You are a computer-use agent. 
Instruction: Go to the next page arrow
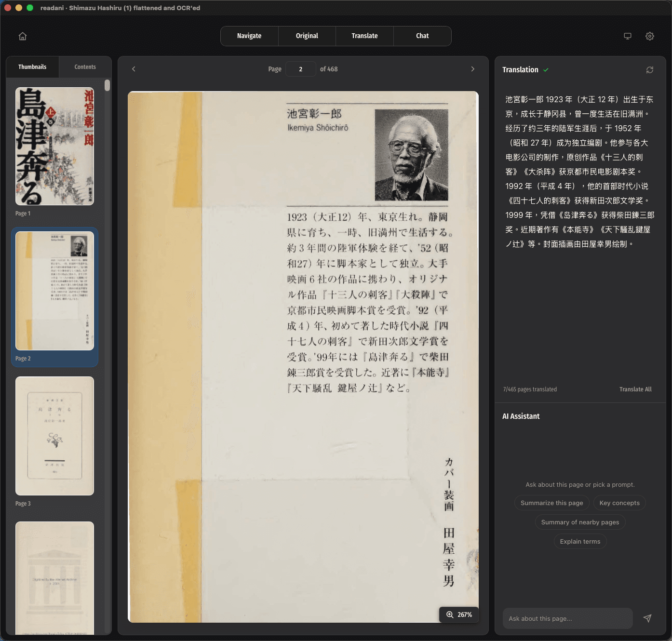[472, 69]
